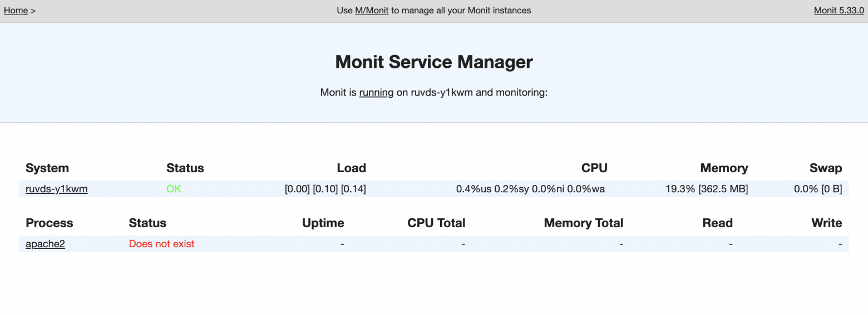
Task: Click the Monit Service Manager heading
Action: coord(433,62)
